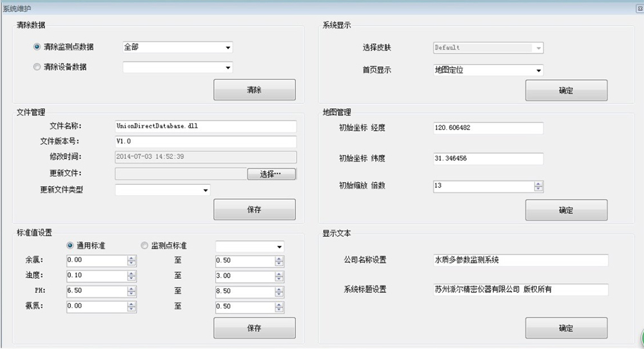Viewport: 644px width, 349px height.
Task: Enable 监测点标准 radio option
Action: [144, 246]
